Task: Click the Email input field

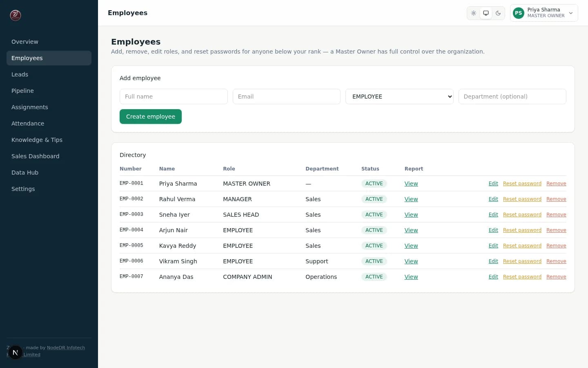Action: point(287,96)
